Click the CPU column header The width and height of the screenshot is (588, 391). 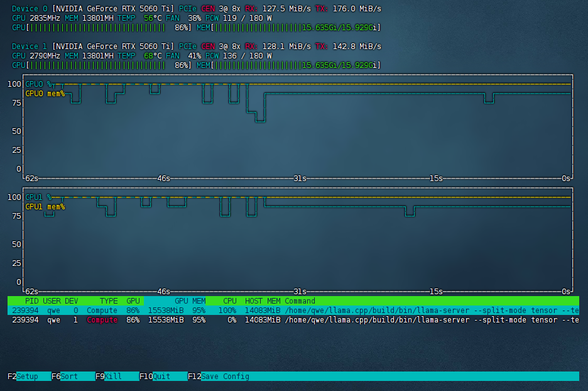pos(229,301)
